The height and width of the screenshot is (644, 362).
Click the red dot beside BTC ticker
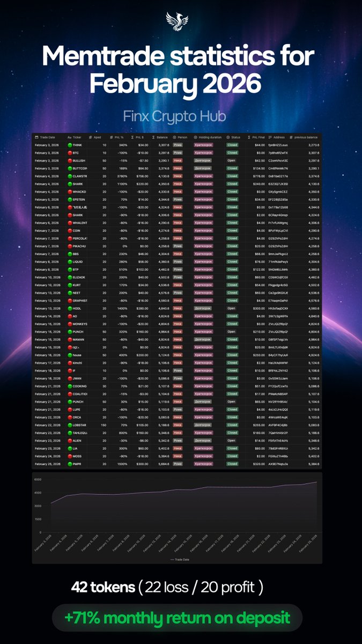pos(70,152)
